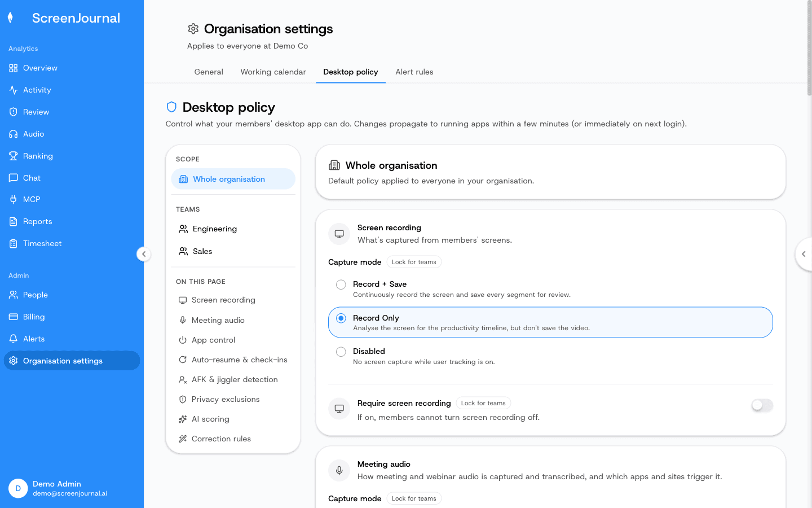
Task: Toggle the Require screen recording switch
Action: pyautogui.click(x=762, y=405)
